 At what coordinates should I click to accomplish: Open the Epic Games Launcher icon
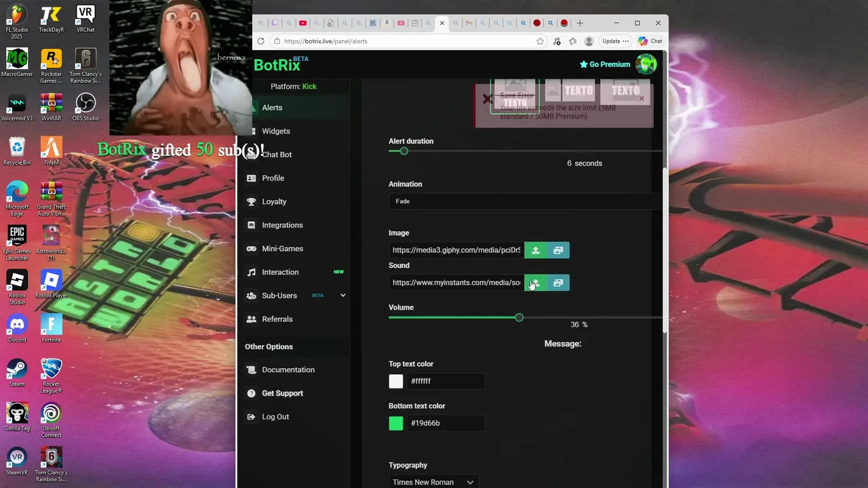17,243
